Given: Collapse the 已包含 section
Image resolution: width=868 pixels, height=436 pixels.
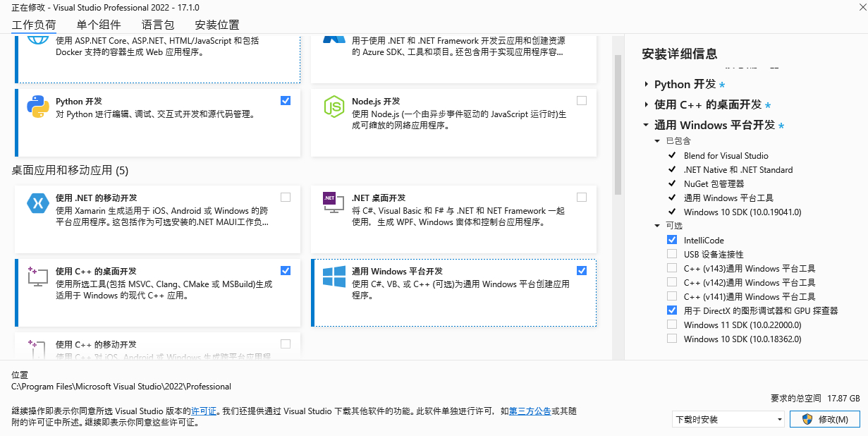Looking at the screenshot, I should pyautogui.click(x=657, y=141).
